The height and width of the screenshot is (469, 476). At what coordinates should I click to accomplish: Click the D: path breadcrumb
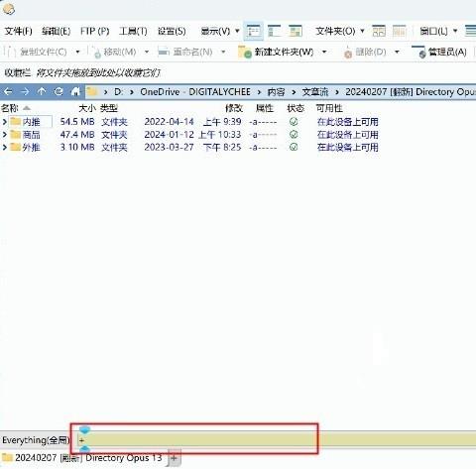pos(118,92)
